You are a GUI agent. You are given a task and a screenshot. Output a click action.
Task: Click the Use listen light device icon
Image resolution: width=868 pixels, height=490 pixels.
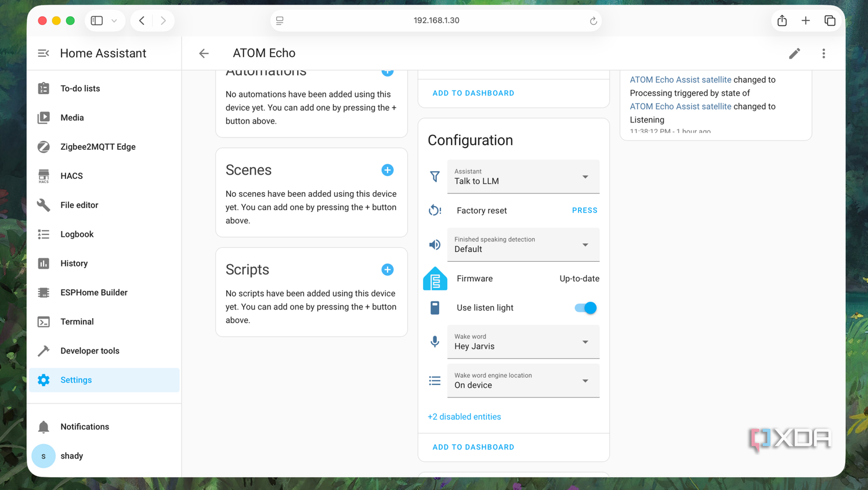tap(435, 308)
